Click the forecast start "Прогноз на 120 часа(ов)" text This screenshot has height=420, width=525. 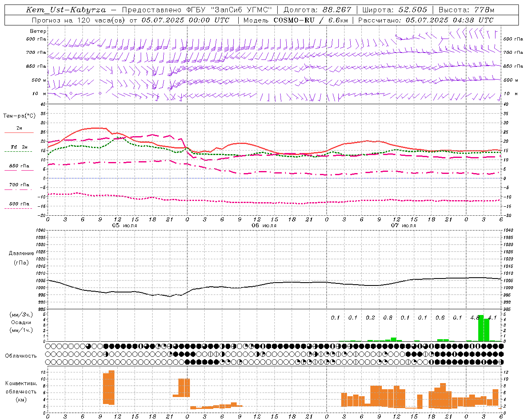(78, 20)
